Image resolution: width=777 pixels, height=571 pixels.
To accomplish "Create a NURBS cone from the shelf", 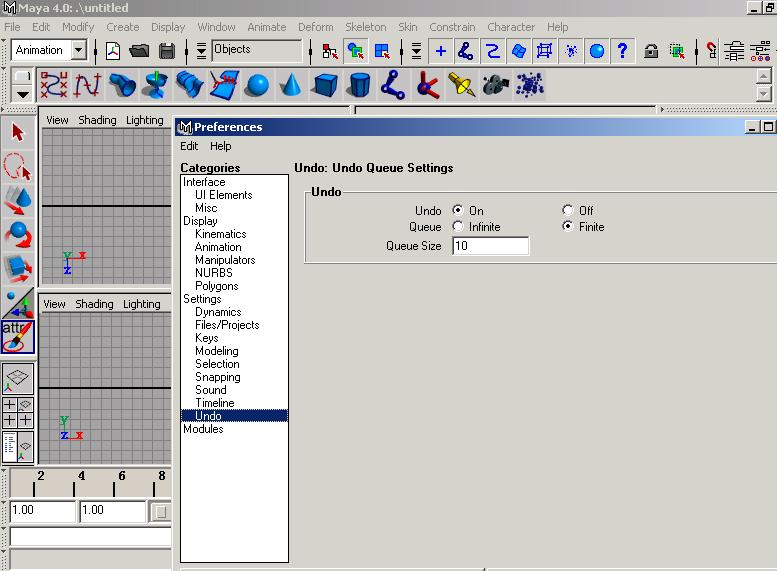I will coord(290,85).
